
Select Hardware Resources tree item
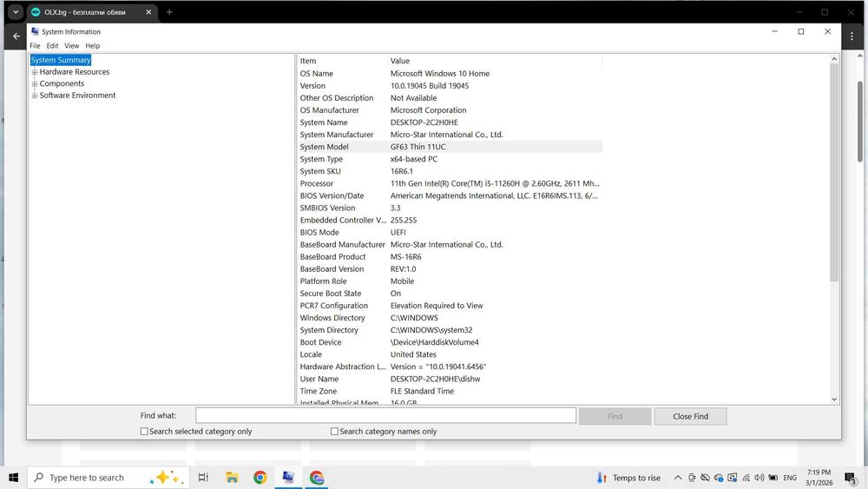click(x=74, y=72)
